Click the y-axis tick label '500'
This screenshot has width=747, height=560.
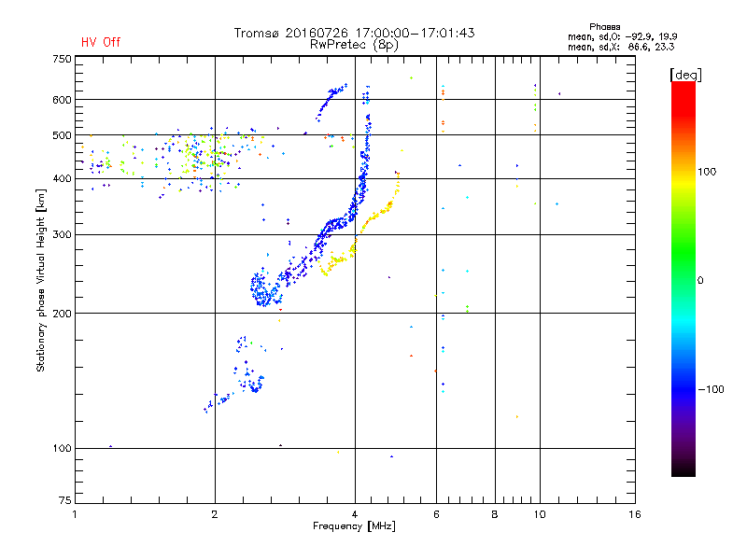63,135
